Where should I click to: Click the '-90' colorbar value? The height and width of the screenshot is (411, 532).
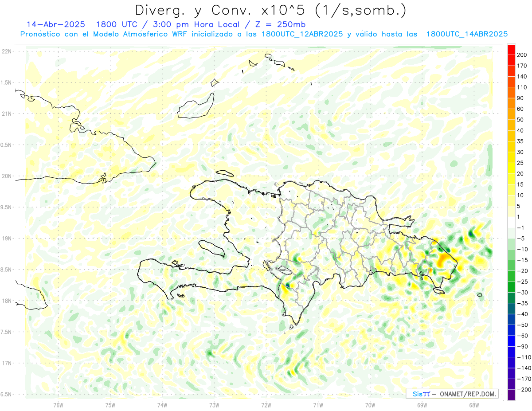pos(522,346)
